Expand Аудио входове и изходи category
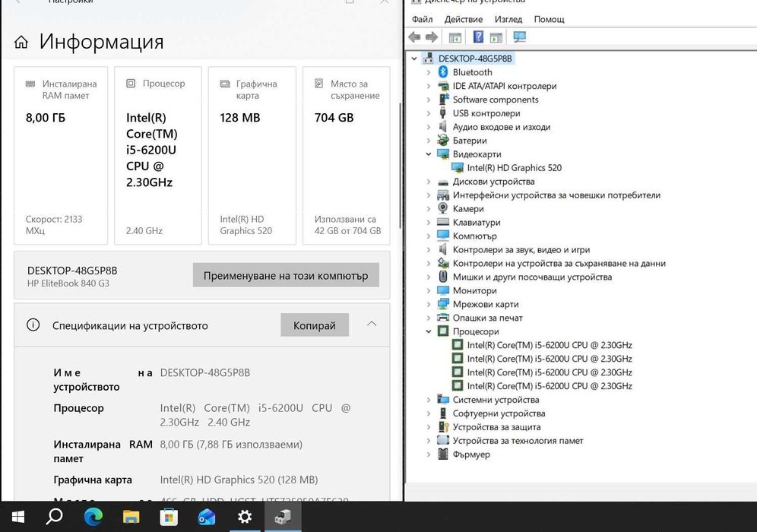 [x=428, y=127]
